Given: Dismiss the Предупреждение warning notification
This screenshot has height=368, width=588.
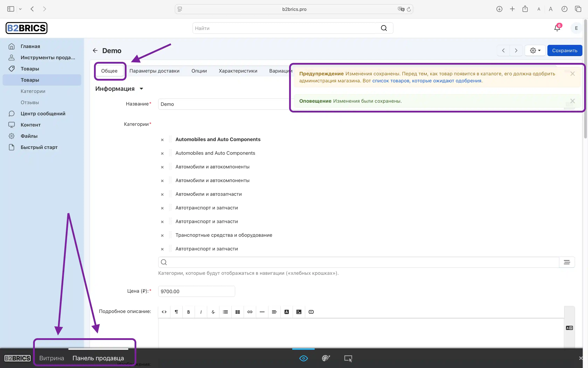Looking at the screenshot, I should [572, 74].
